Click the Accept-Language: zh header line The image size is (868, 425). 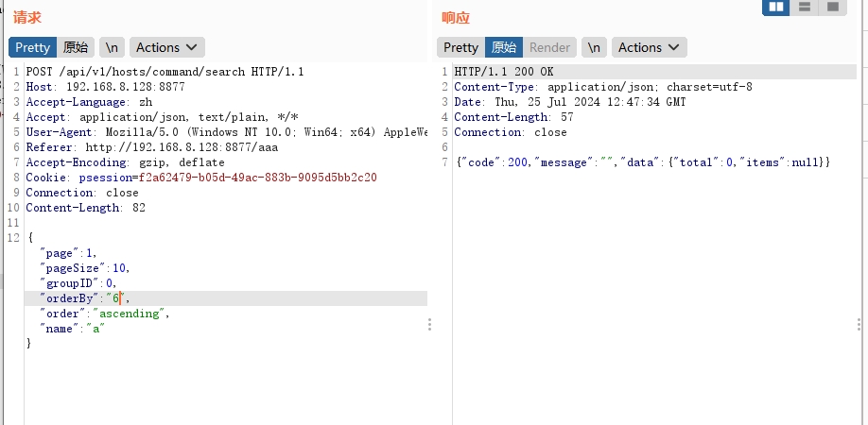pos(89,102)
